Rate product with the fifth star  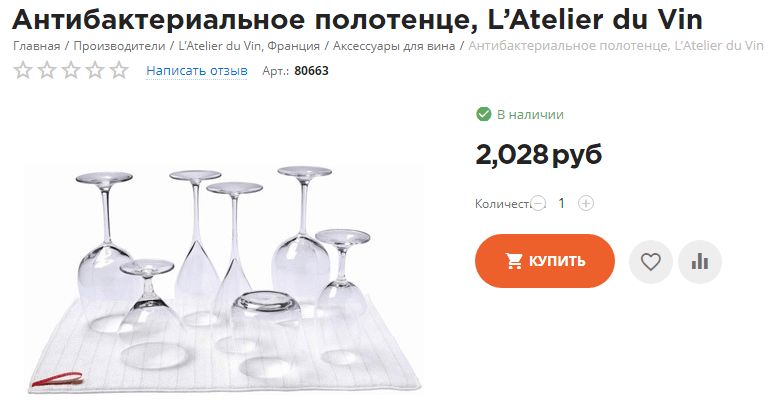coord(119,70)
